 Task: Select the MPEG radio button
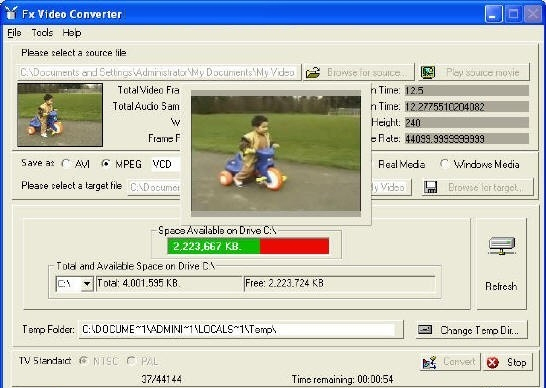[x=106, y=164]
